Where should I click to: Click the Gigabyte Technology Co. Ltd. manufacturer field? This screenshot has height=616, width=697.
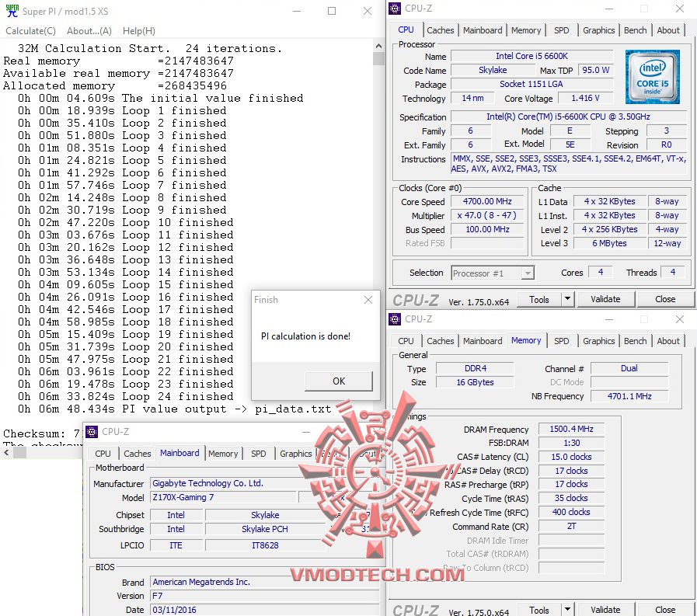click(x=264, y=483)
